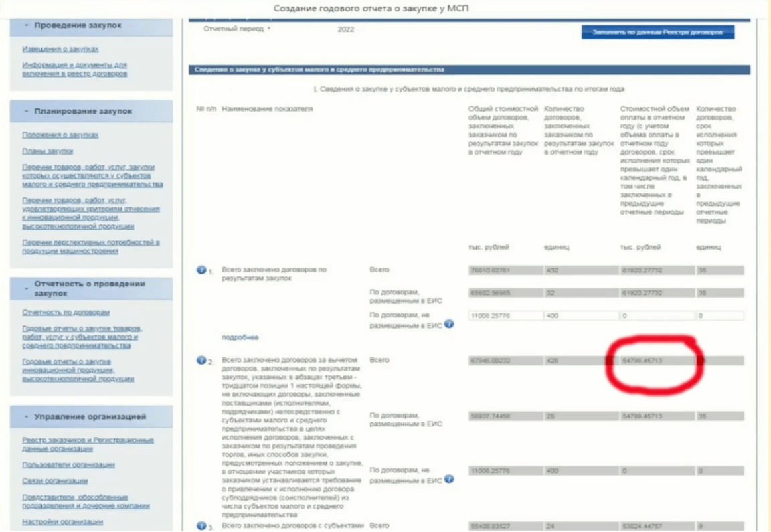Open 'Планы закупки' sidebar link

[48, 151]
